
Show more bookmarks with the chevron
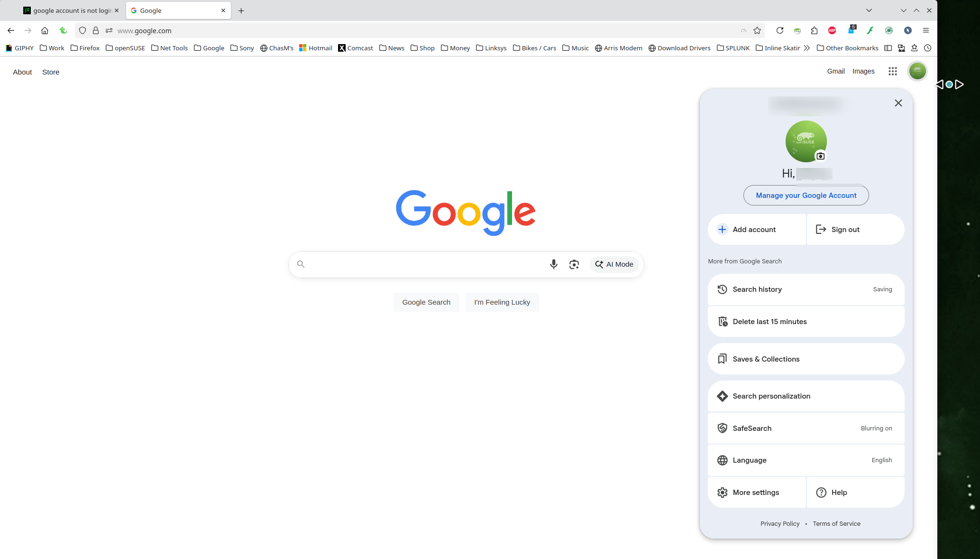pyautogui.click(x=807, y=48)
